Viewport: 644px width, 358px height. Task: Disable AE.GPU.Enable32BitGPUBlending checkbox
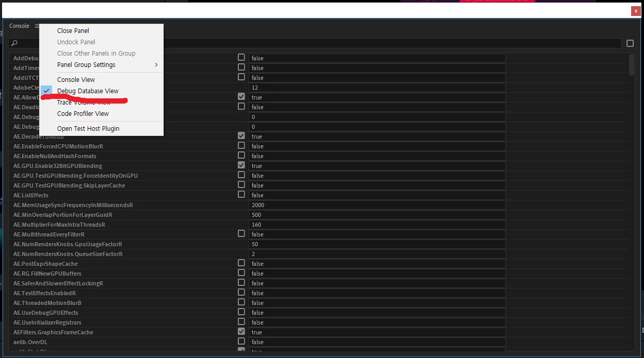tap(241, 165)
